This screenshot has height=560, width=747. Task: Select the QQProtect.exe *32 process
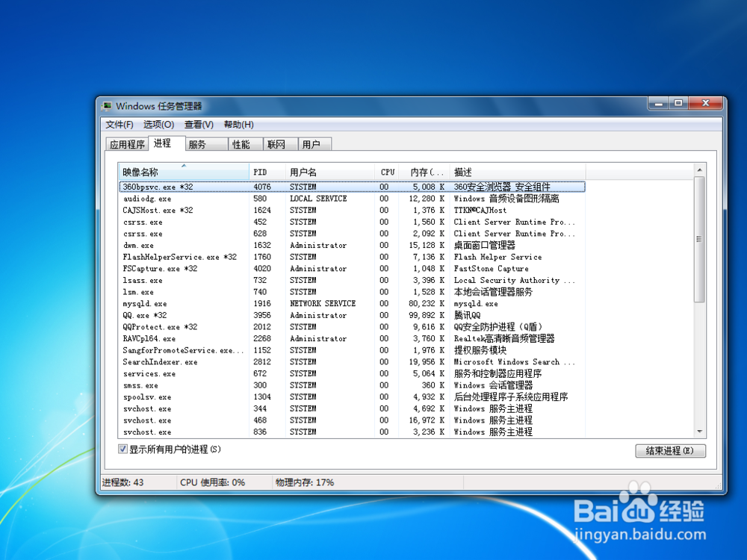352,327
